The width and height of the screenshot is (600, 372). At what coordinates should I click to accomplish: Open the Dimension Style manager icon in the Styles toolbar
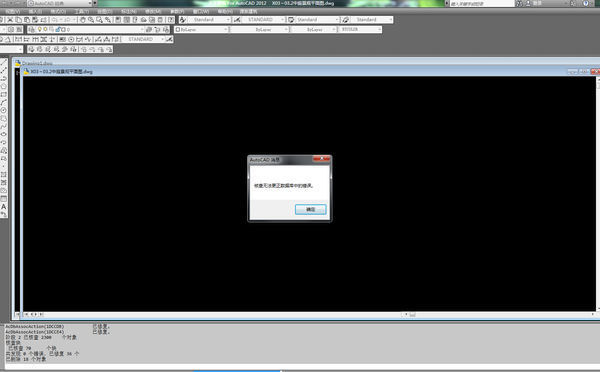[x=237, y=20]
